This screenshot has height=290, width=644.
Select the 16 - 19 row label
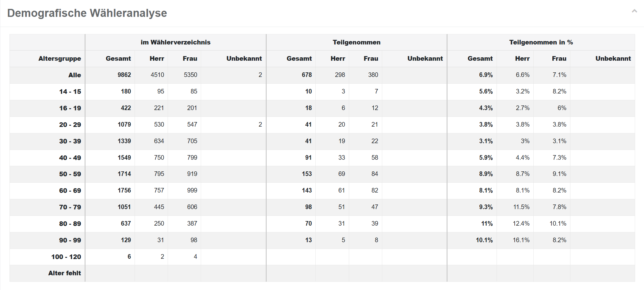[x=70, y=108]
